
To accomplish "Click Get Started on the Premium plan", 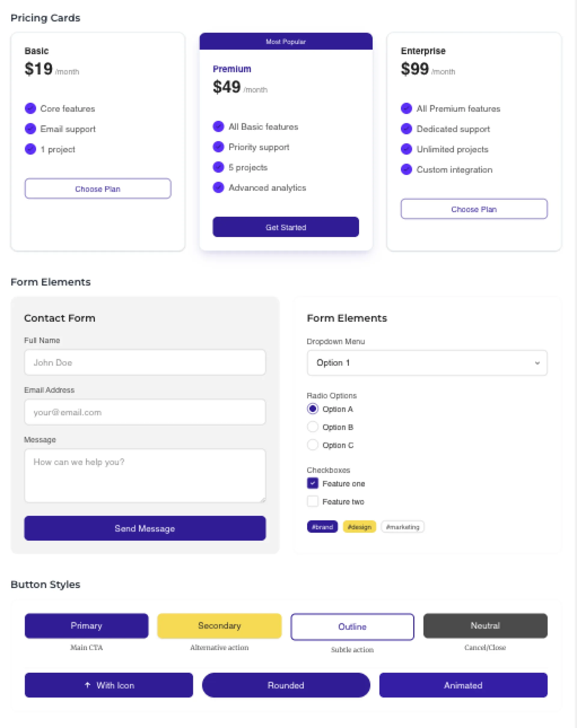I will pos(286,227).
